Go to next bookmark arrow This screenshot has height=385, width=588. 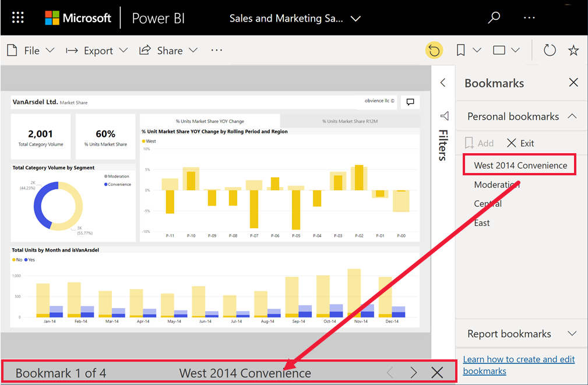coord(413,373)
